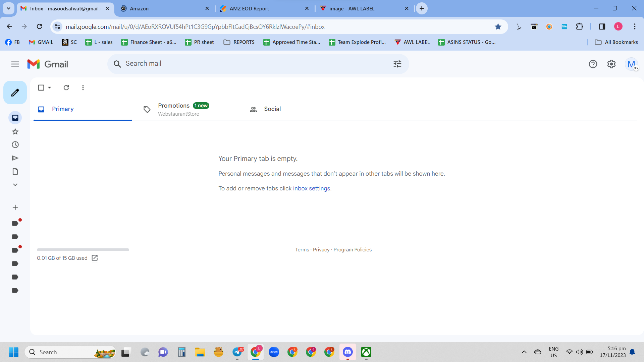Viewport: 644px width, 362px height.
Task: Refresh the inbox message list
Action: click(66, 87)
